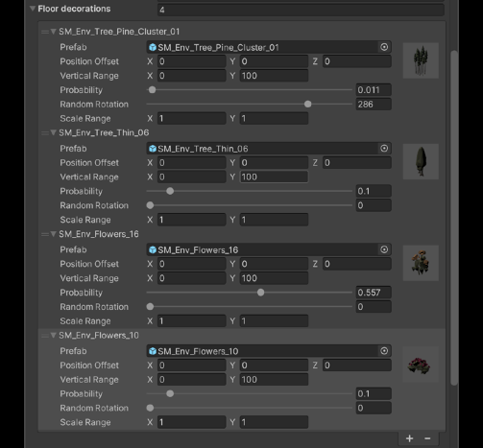Remove selected floor decoration with minus button
This screenshot has height=448, width=483.
tap(427, 438)
